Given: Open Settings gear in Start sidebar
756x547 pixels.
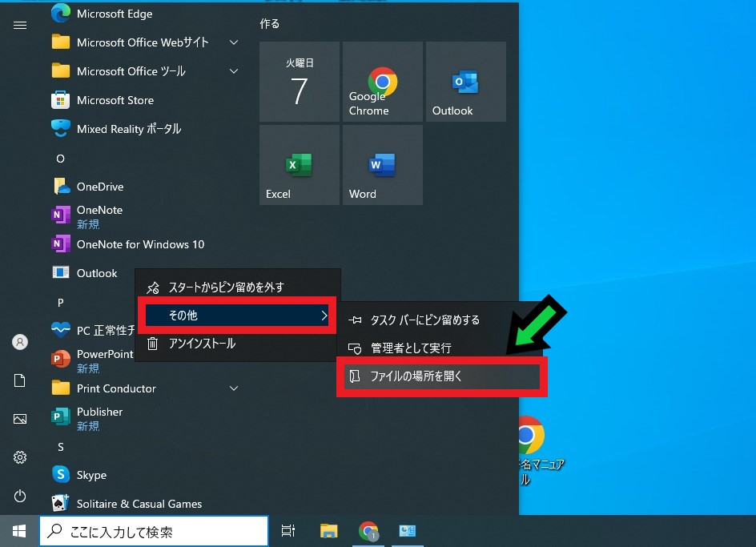Looking at the screenshot, I should 20,457.
